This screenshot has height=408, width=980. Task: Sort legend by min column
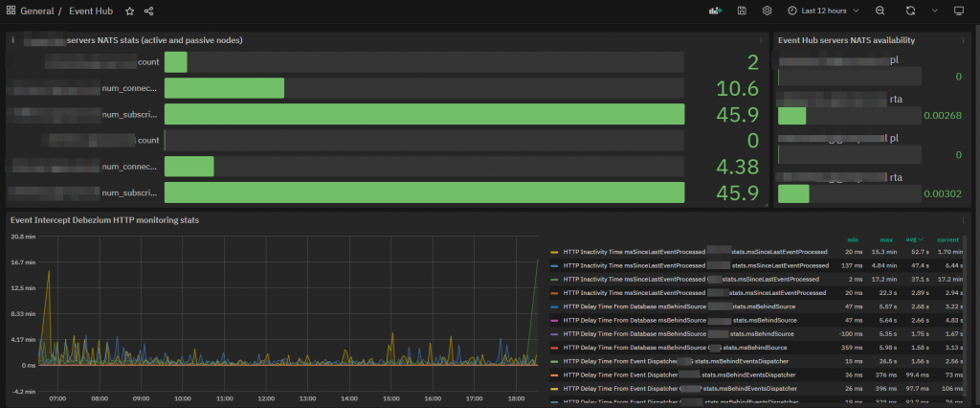(853, 239)
